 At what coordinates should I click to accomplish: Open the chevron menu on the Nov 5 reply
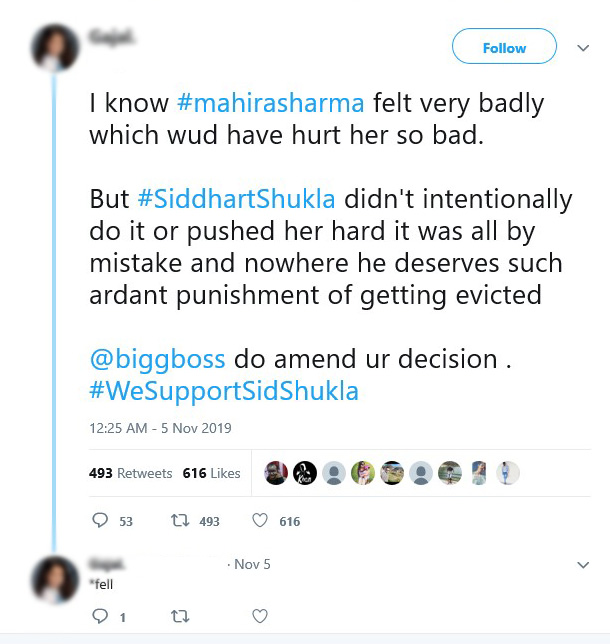coord(583,565)
